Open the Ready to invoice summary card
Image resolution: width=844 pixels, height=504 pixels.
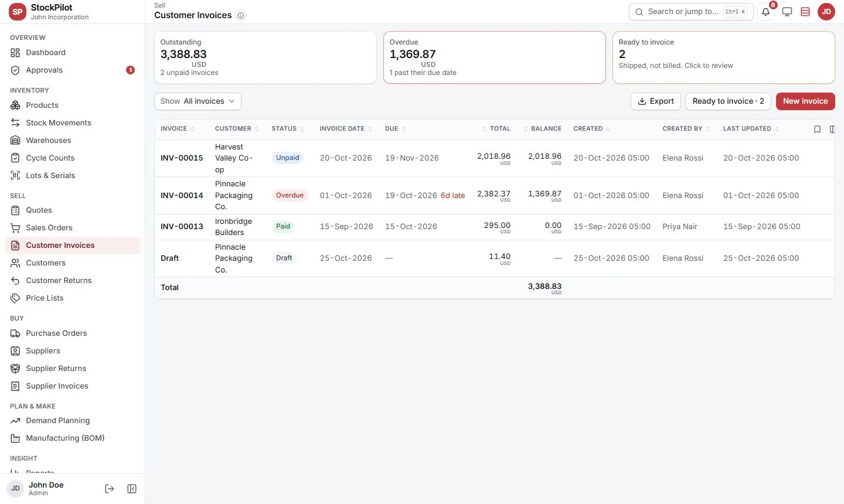coord(723,57)
